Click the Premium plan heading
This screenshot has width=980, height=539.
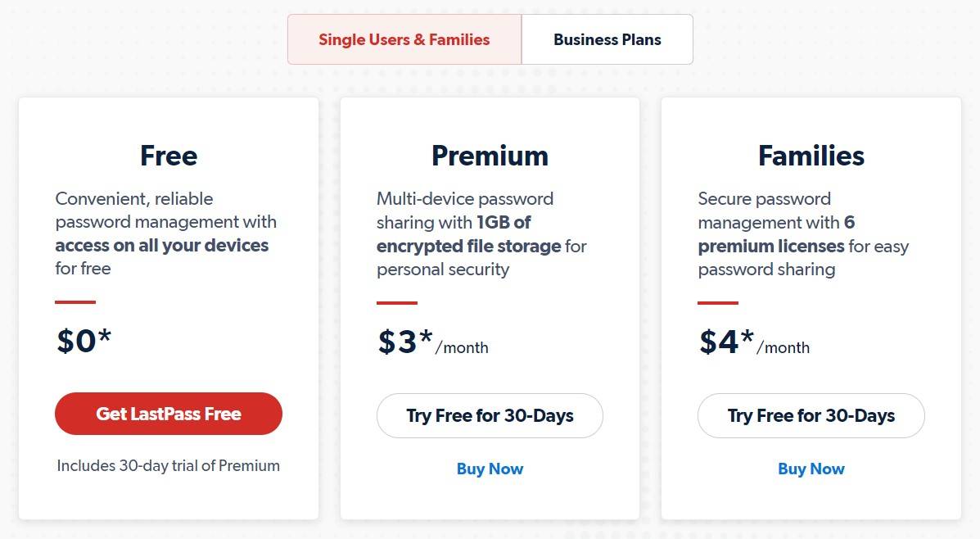(490, 156)
